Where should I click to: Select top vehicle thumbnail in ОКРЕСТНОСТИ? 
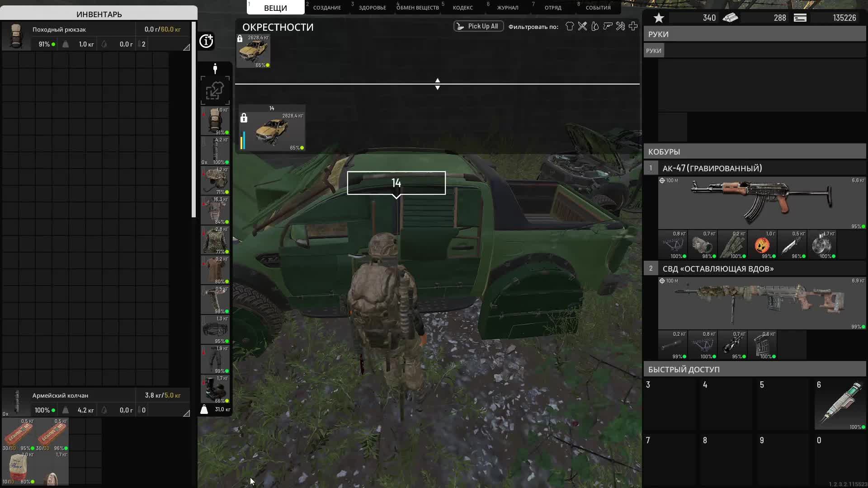pyautogui.click(x=254, y=51)
